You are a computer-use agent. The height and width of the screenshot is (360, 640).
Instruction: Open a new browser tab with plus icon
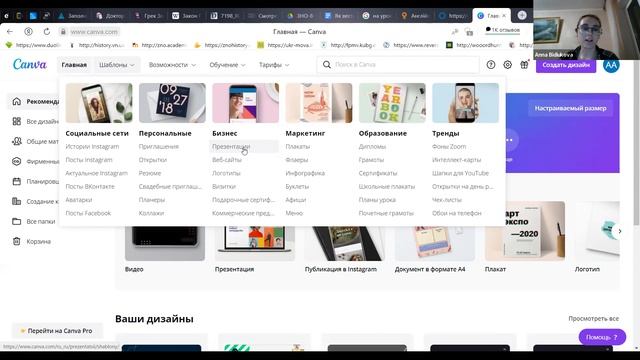click(522, 15)
